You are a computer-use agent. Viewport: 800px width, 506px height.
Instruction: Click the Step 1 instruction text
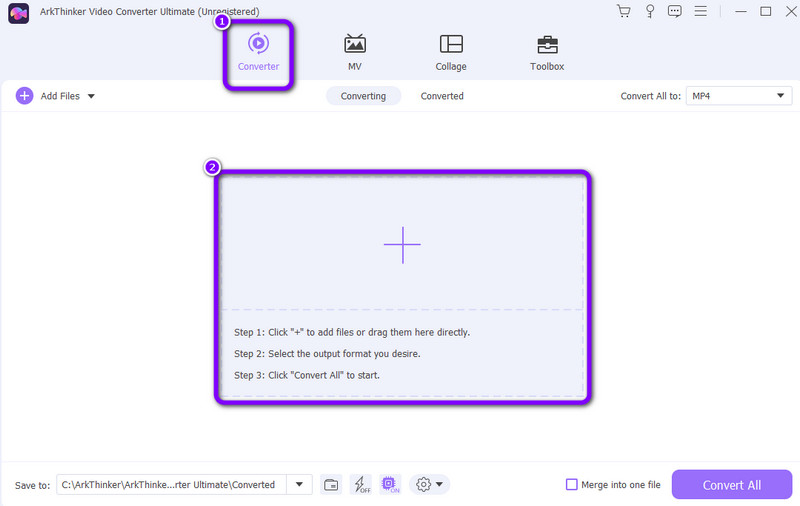pos(352,332)
